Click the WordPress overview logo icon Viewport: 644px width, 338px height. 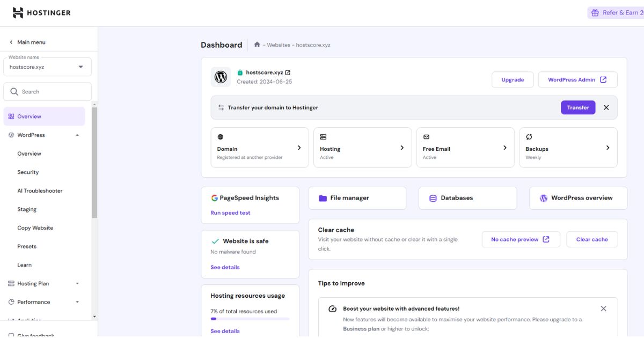(544, 198)
